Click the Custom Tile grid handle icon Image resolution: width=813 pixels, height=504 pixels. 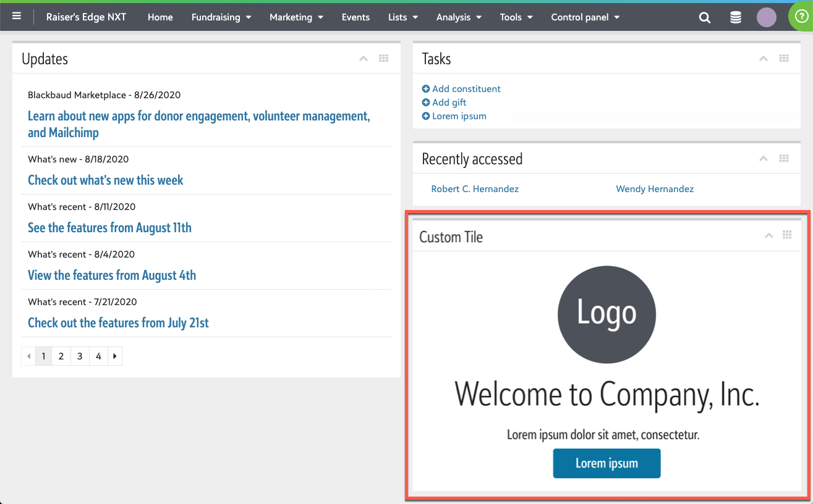(x=786, y=235)
